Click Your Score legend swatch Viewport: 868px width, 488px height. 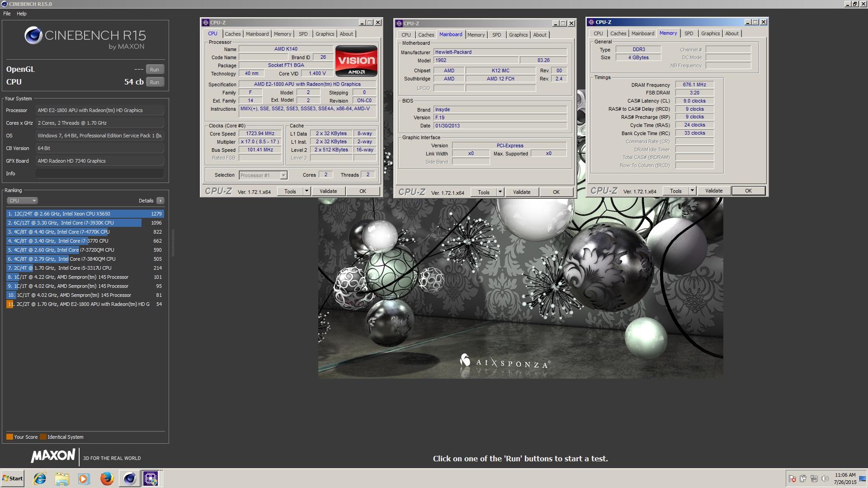point(9,437)
